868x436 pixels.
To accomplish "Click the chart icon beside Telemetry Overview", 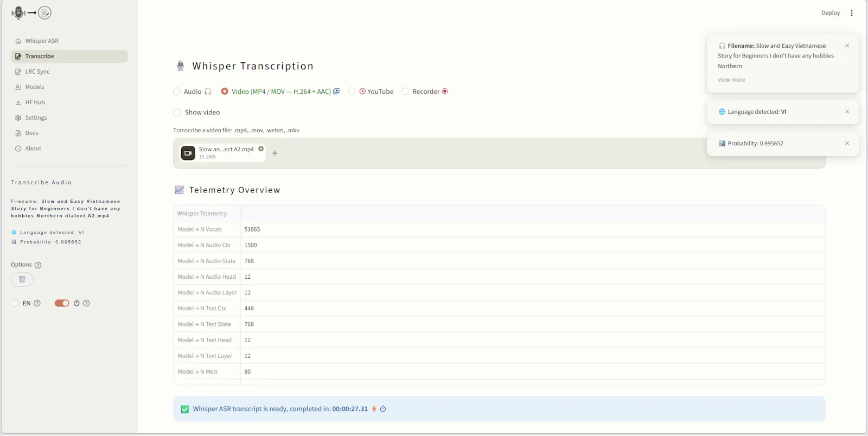I will (x=180, y=190).
